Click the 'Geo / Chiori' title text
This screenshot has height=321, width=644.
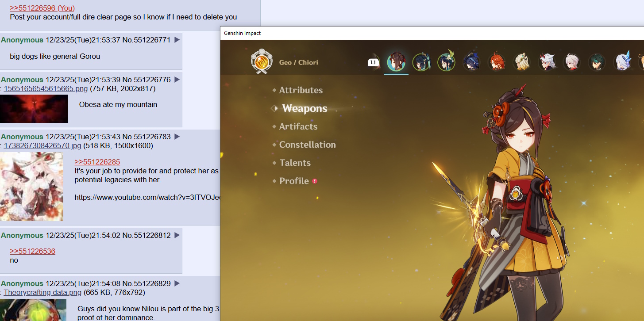pyautogui.click(x=299, y=62)
